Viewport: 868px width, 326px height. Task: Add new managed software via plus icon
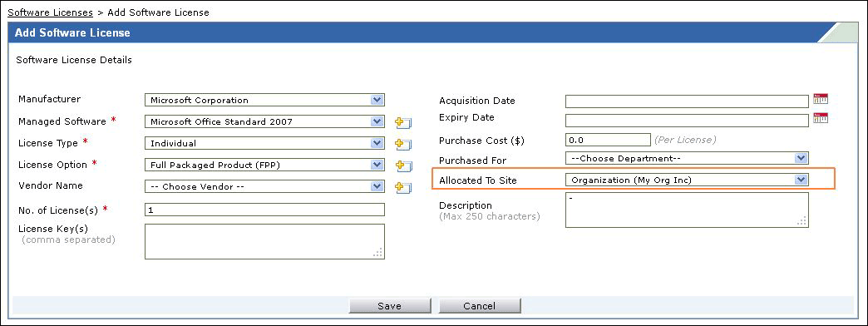tap(402, 122)
